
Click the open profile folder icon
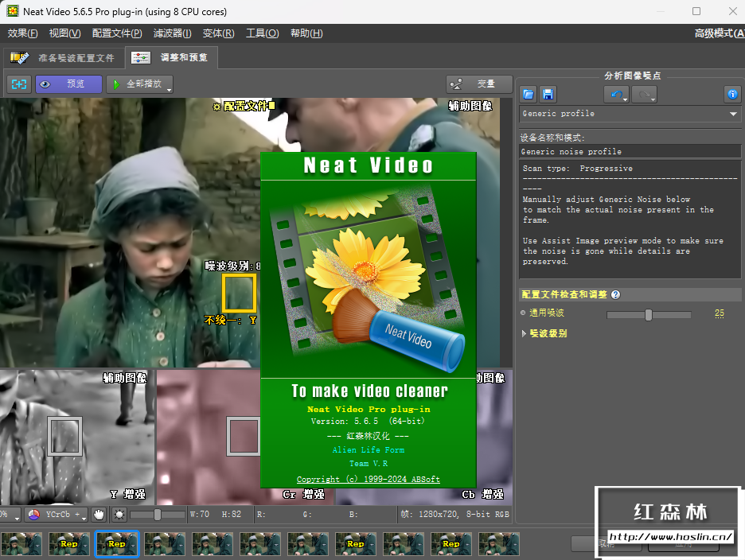[529, 95]
